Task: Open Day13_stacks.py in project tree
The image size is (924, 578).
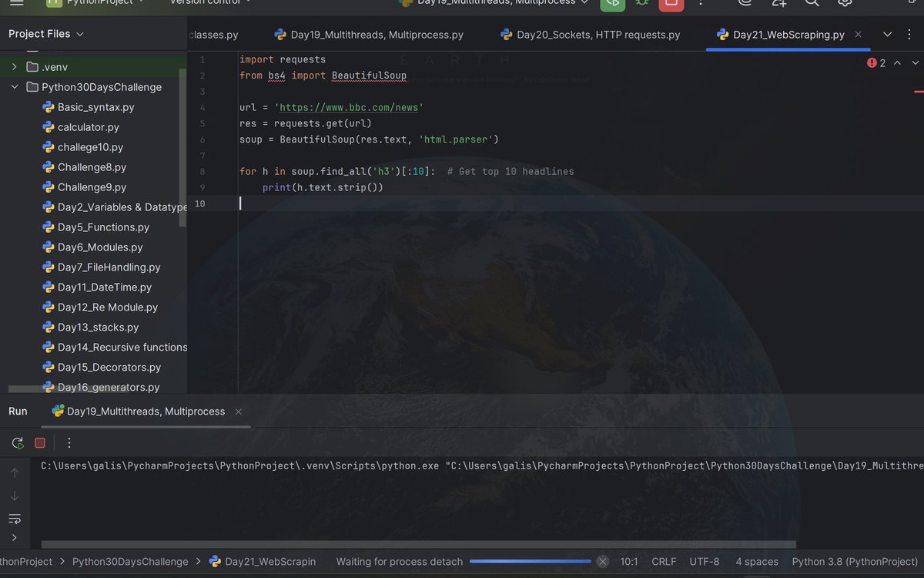Action: click(x=98, y=328)
